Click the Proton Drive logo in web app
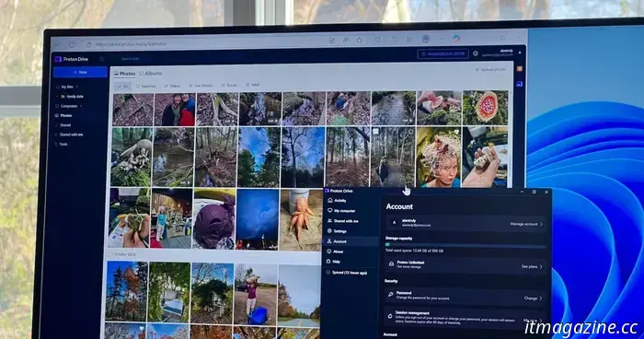The height and width of the screenshot is (339, 644). (x=72, y=59)
